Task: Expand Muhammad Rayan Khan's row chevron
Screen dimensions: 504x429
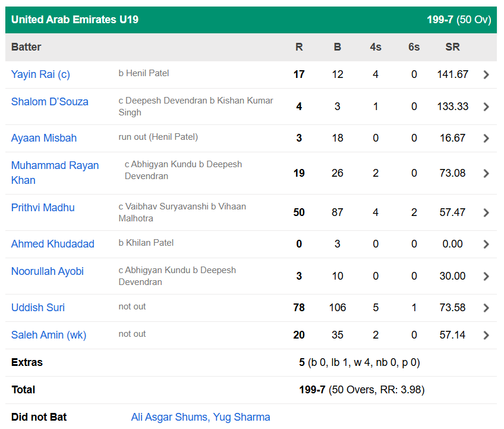Action: pos(486,173)
